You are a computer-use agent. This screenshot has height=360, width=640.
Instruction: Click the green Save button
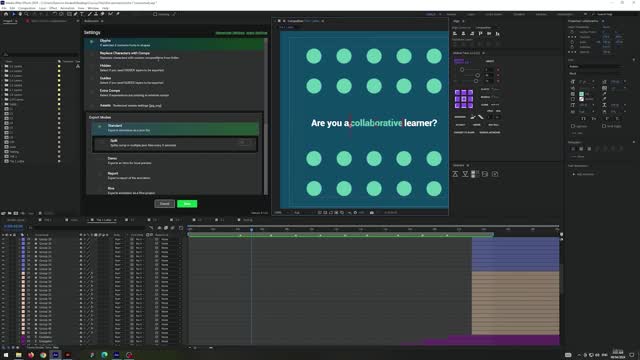[x=187, y=204]
